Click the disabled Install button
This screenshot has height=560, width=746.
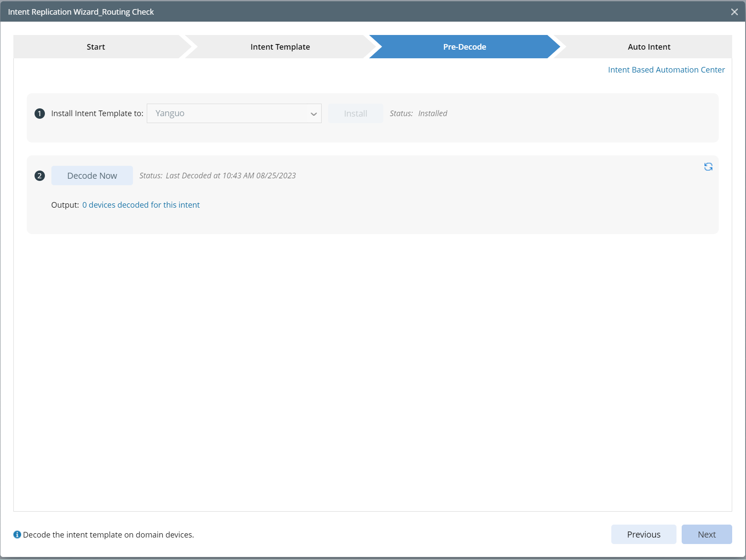point(355,113)
